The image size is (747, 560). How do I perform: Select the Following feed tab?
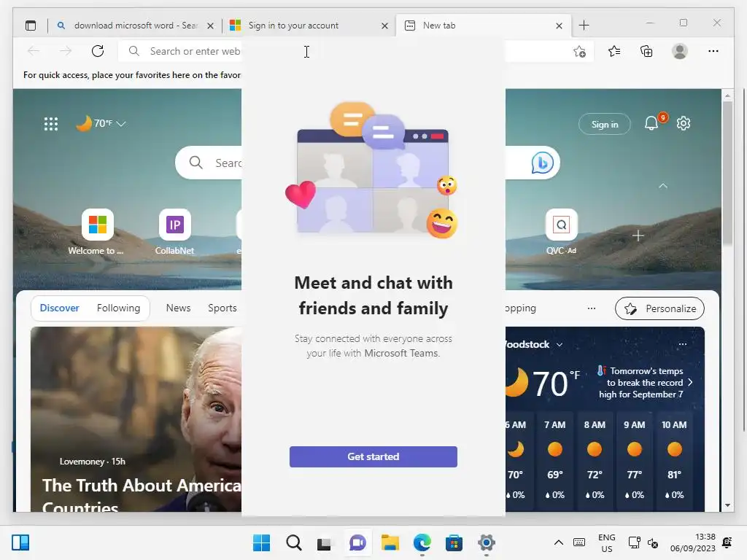[119, 308]
